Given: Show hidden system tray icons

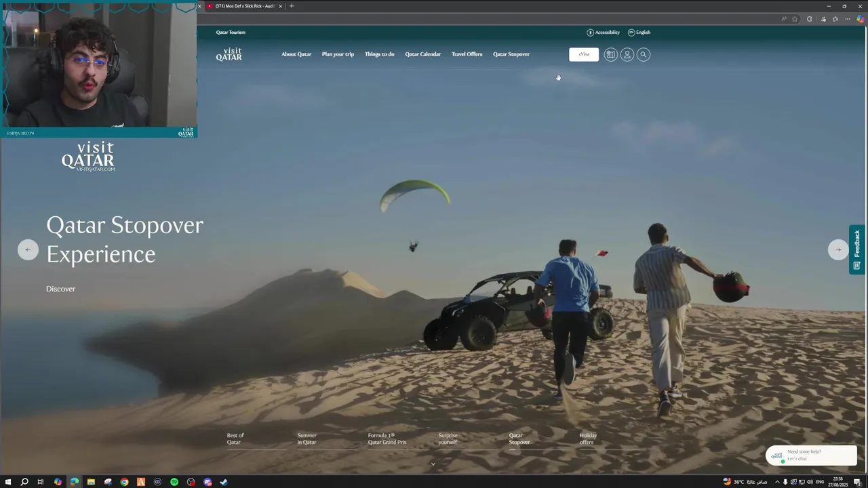Looking at the screenshot, I should pos(777,482).
